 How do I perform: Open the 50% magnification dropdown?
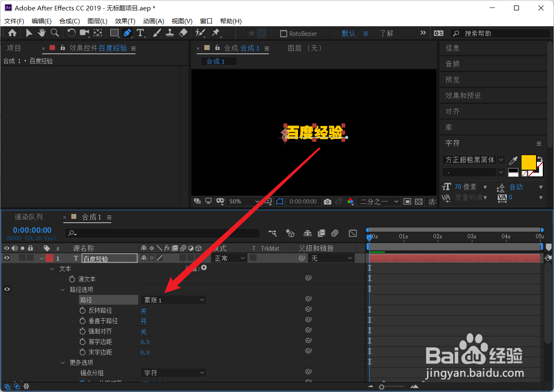(244, 201)
